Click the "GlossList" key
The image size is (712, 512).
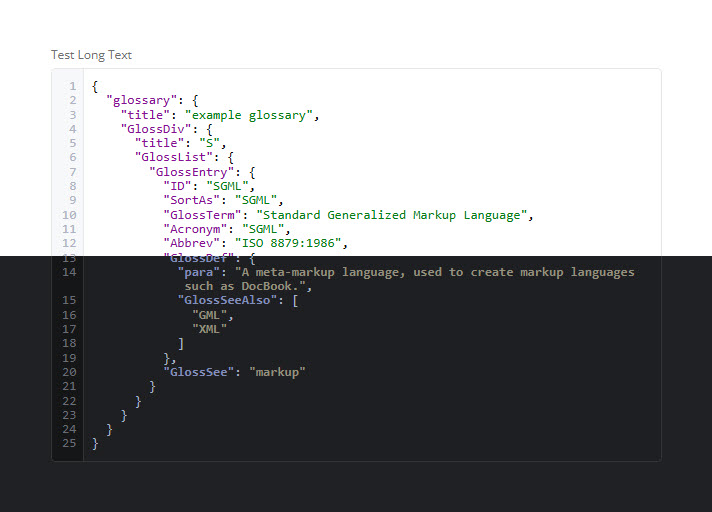[x=173, y=157]
